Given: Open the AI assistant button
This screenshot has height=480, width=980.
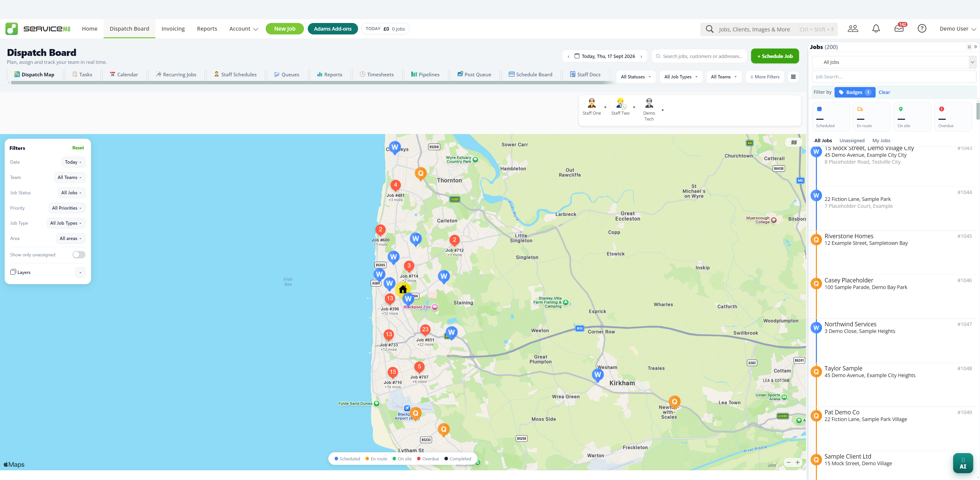Looking at the screenshot, I should tap(963, 463).
